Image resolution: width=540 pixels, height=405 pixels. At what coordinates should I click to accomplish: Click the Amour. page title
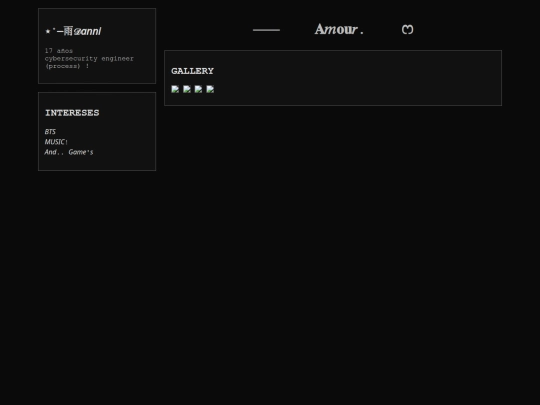click(339, 30)
